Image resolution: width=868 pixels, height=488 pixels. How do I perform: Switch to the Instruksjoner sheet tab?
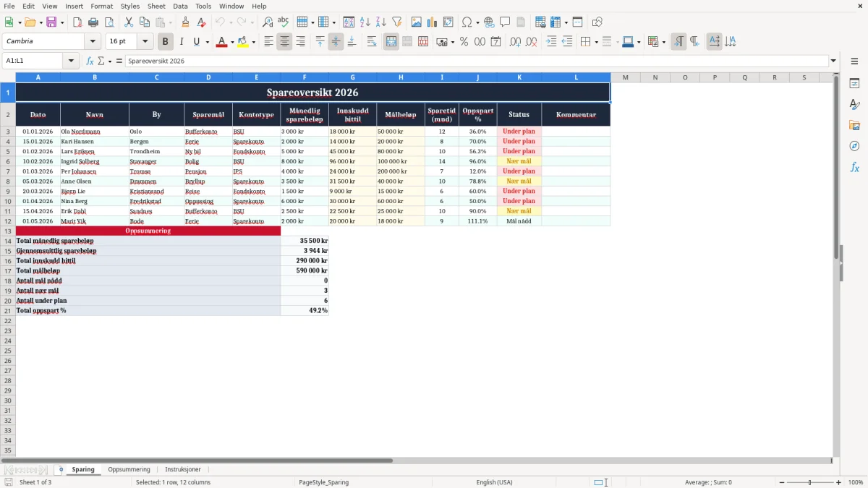click(183, 469)
